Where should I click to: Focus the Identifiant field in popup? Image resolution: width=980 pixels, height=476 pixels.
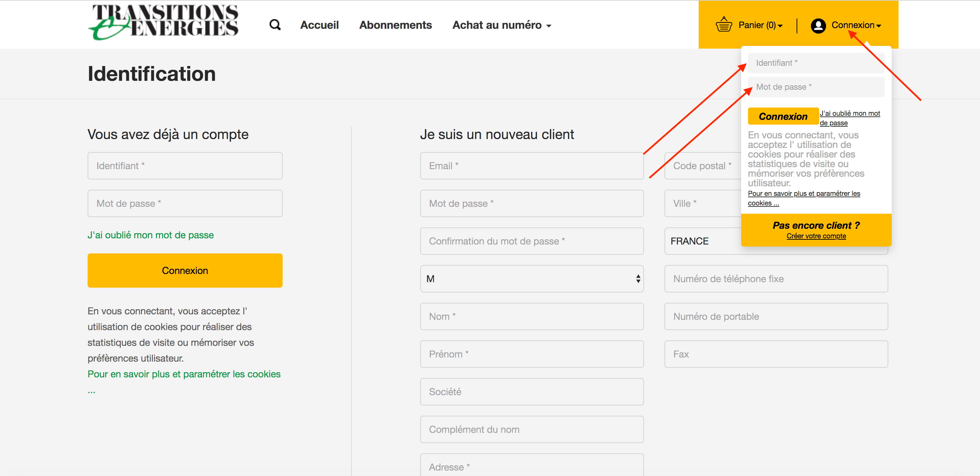click(816, 63)
